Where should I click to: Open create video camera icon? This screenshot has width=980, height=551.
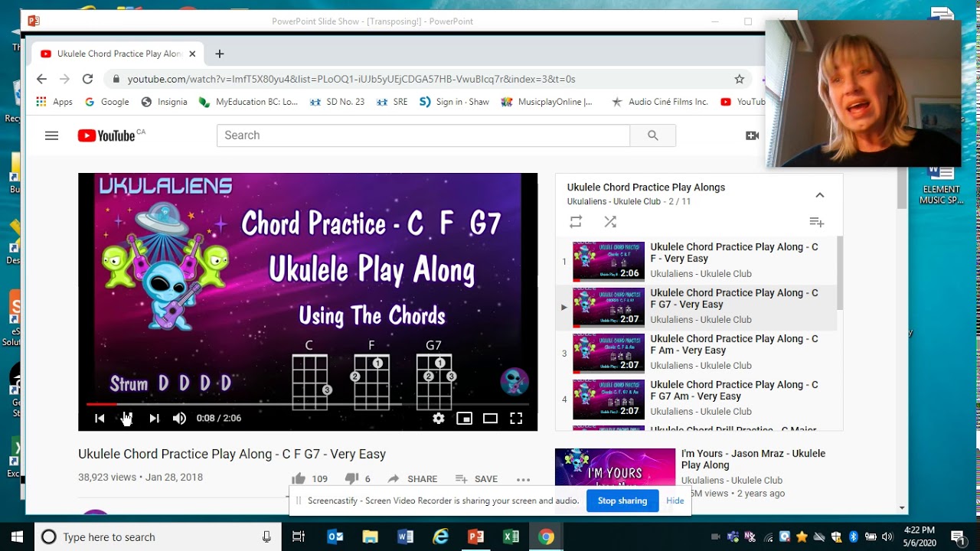753,135
